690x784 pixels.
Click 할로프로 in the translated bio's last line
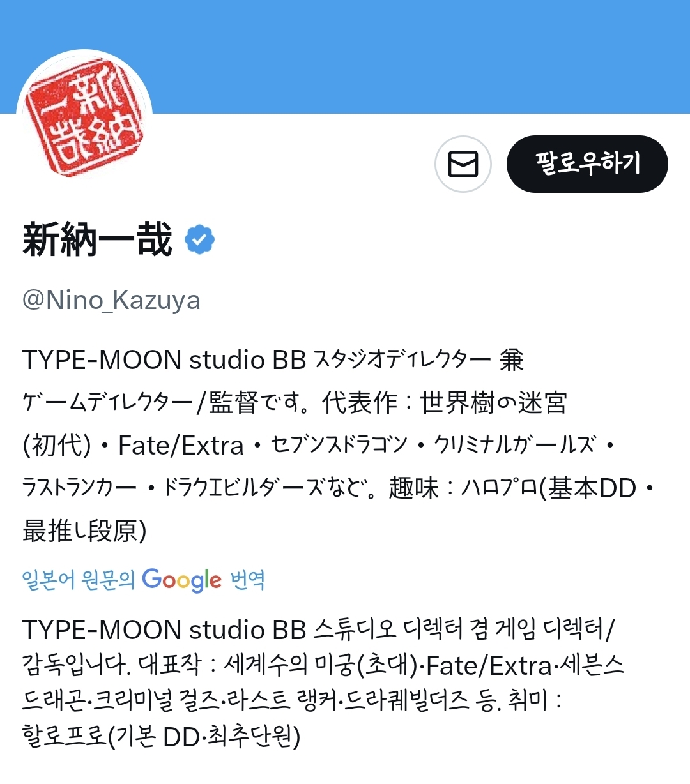[x=63, y=737]
